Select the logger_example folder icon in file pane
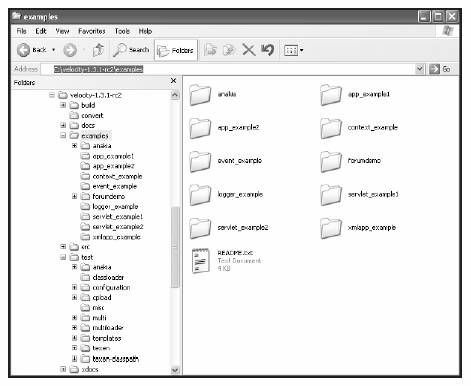Image resolution: width=471 pixels, height=386 pixels. [200, 195]
